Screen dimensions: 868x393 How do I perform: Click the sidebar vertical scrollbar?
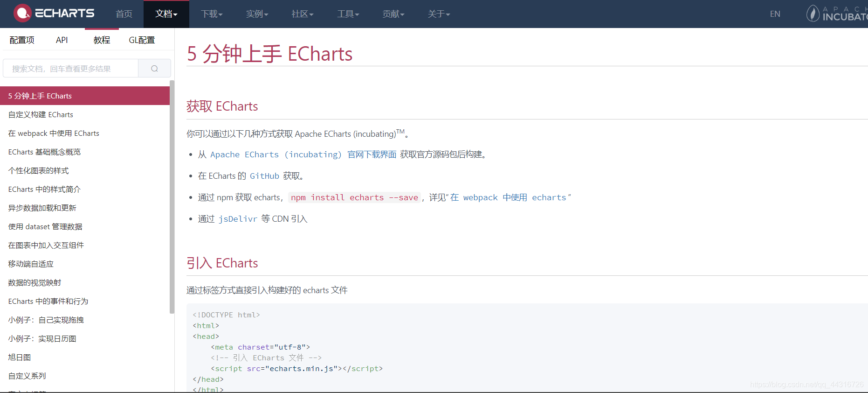coord(172,197)
